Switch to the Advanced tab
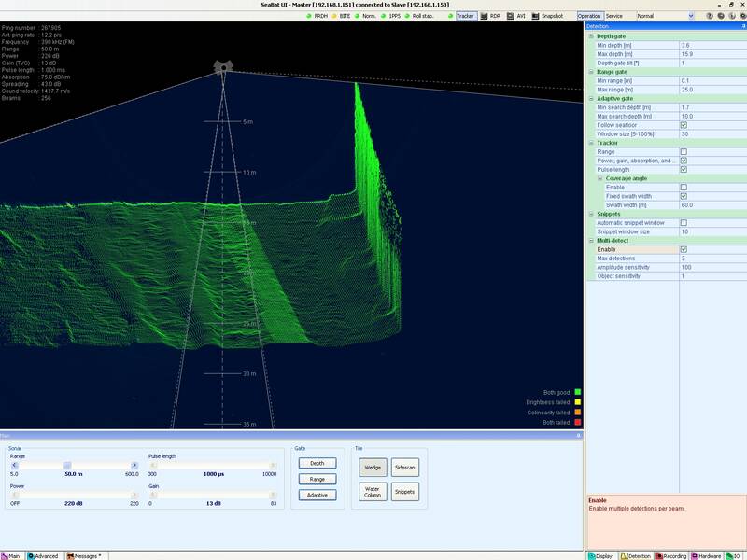 click(x=43, y=555)
